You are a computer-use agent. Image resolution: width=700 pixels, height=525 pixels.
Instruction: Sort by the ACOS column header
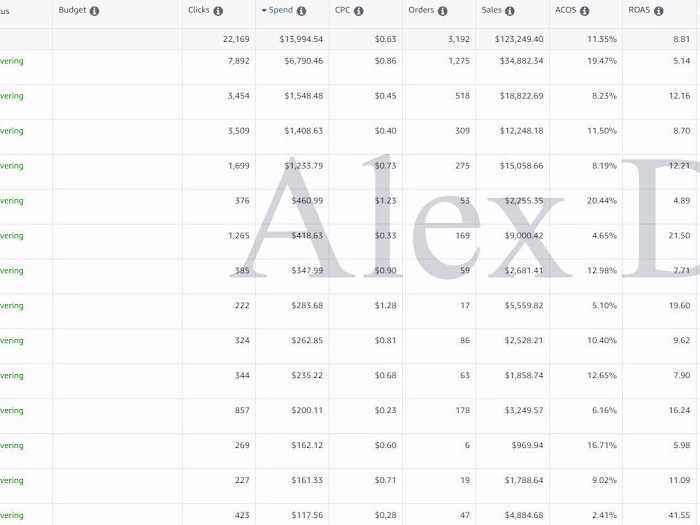click(x=566, y=10)
